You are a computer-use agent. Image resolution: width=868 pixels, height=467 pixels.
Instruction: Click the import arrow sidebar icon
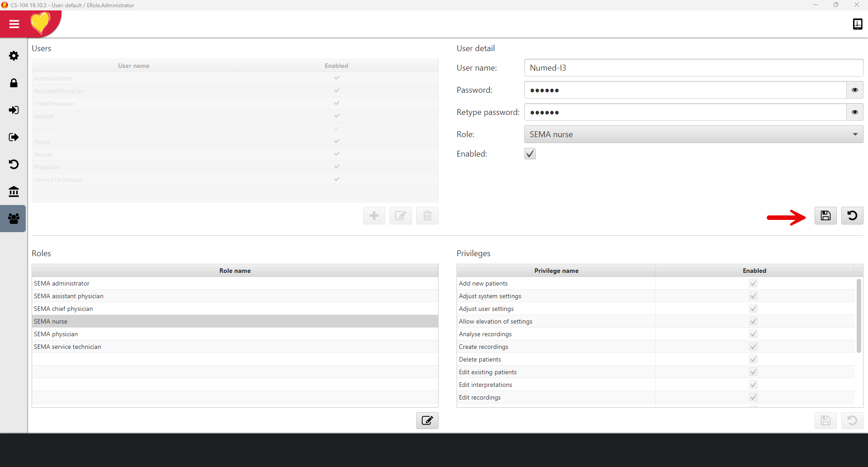(x=14, y=110)
